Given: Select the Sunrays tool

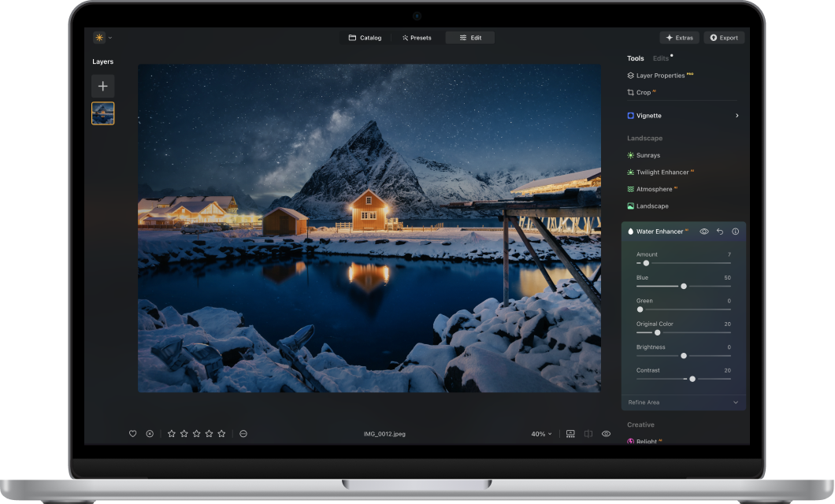Looking at the screenshot, I should [x=648, y=155].
